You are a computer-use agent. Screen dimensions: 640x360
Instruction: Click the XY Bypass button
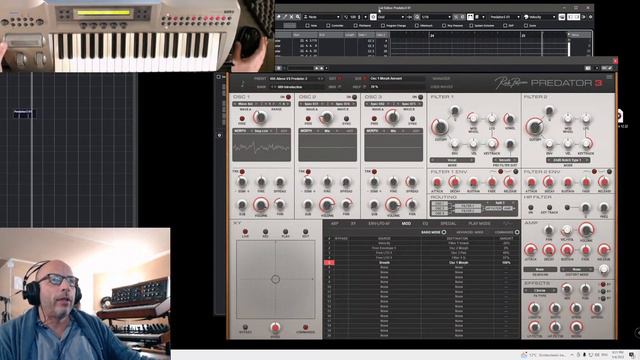[245, 327]
